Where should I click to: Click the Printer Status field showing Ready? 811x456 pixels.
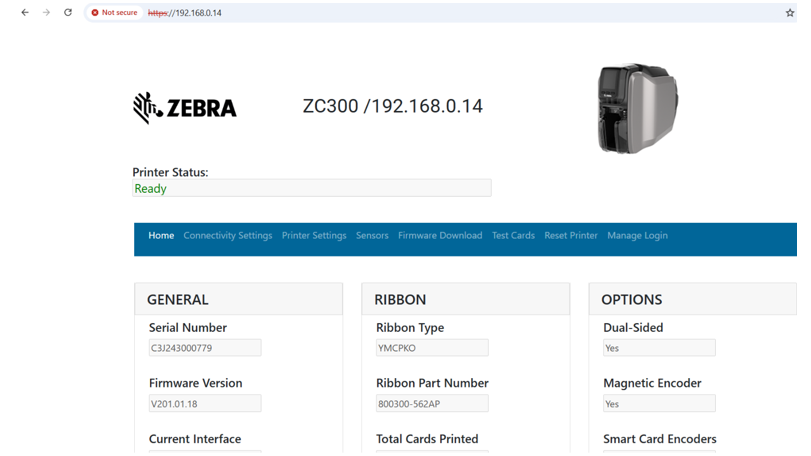point(311,188)
